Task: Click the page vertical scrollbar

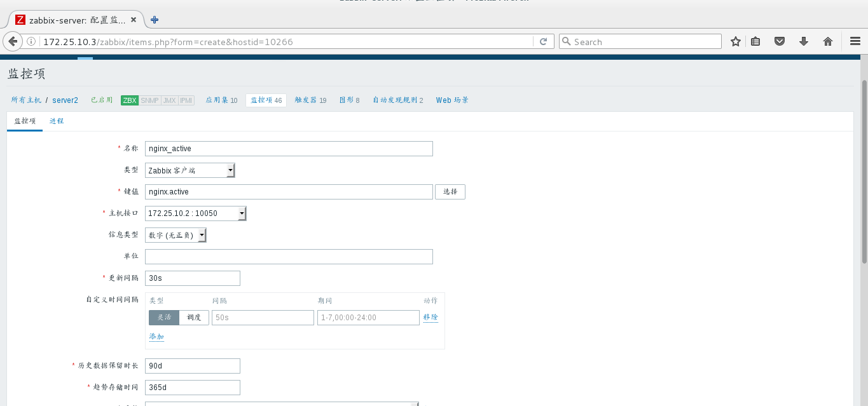Action: click(x=864, y=172)
